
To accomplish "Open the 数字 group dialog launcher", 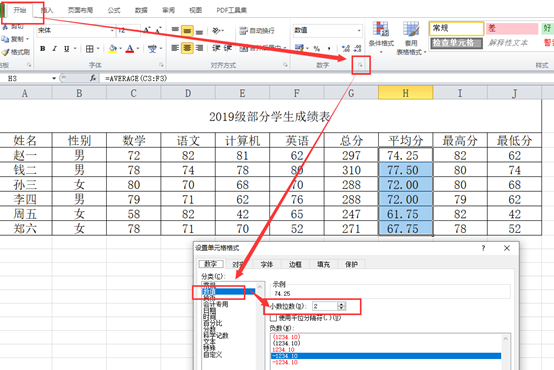I will click(360, 65).
